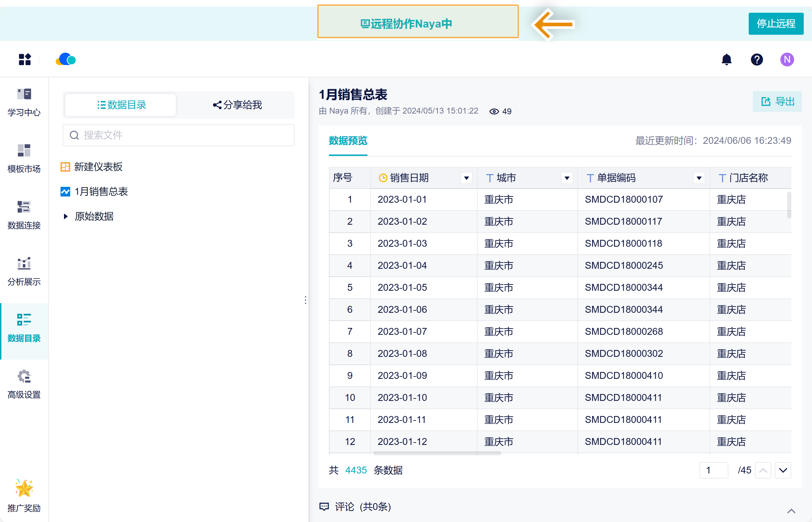Click the 导出 export button
This screenshot has width=812, height=522.
coord(777,102)
